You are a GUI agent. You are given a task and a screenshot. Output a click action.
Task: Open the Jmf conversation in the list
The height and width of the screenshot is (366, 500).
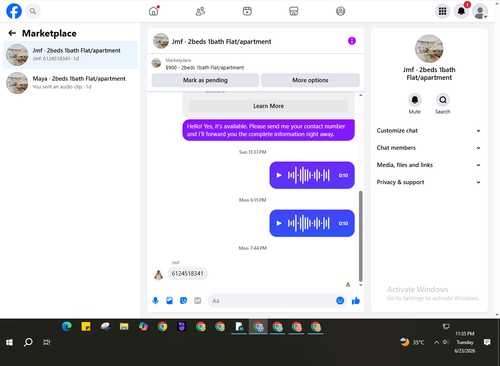click(x=70, y=55)
